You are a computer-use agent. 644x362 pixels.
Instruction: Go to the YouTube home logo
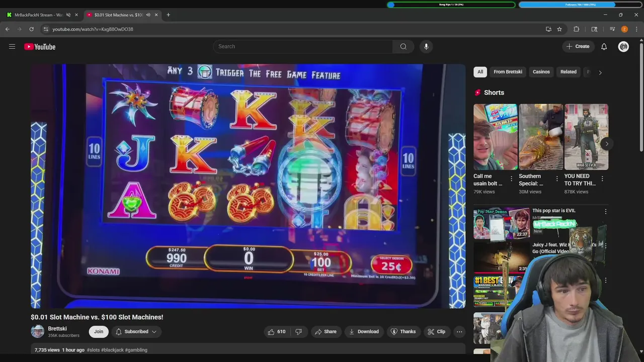point(40,47)
